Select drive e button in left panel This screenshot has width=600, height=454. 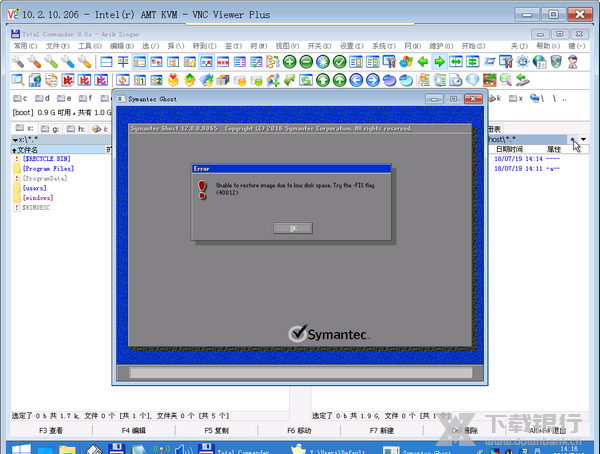point(64,98)
